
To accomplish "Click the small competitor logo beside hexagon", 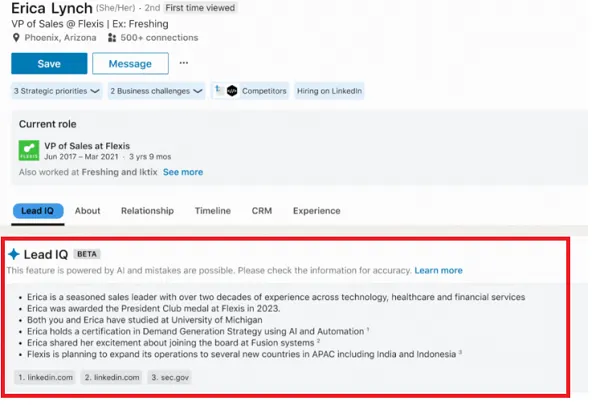I will pyautogui.click(x=218, y=90).
